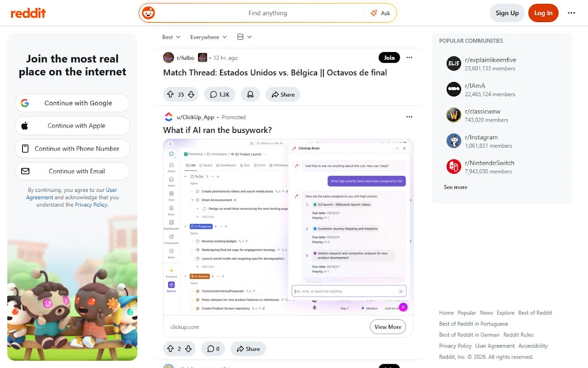The image size is (588, 368).
Task: Open the Reddit Rules footer link
Action: tap(518, 335)
